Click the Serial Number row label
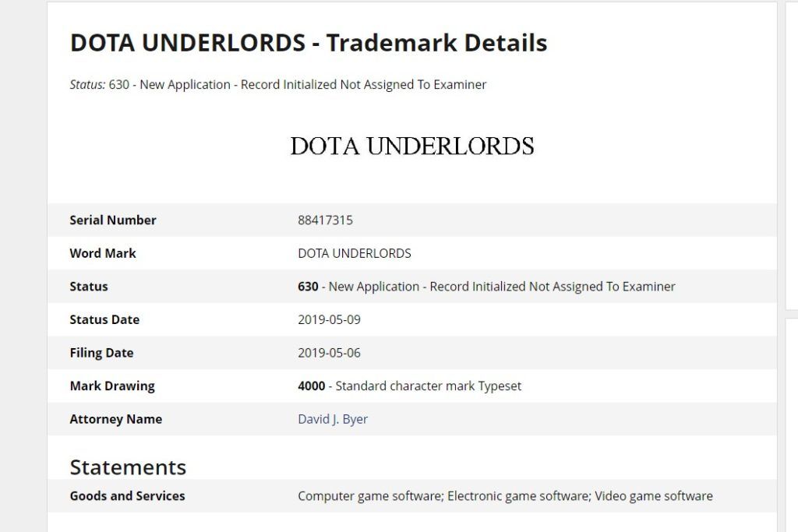Image resolution: width=798 pixels, height=532 pixels. [x=113, y=220]
